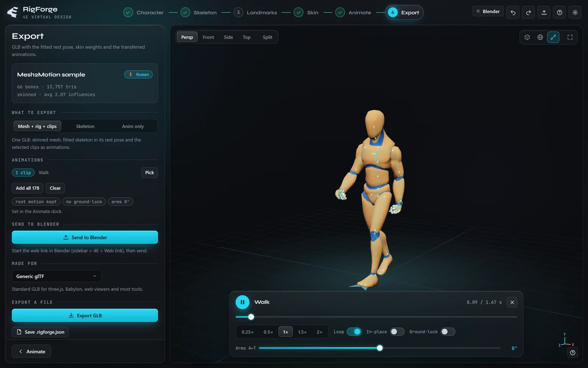The height and width of the screenshot is (368, 588).
Task: Click the Skeleton step checkmark icon
Action: tap(185, 13)
